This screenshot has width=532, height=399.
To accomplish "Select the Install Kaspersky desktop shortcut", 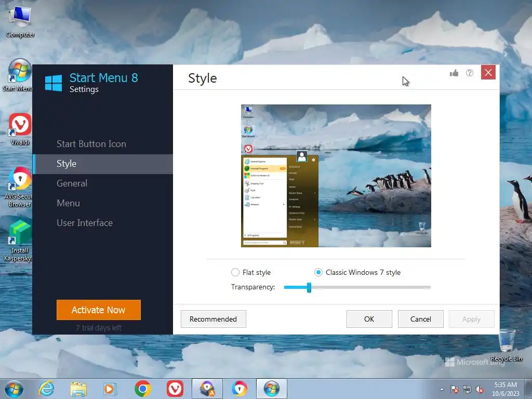I will pyautogui.click(x=19, y=241).
